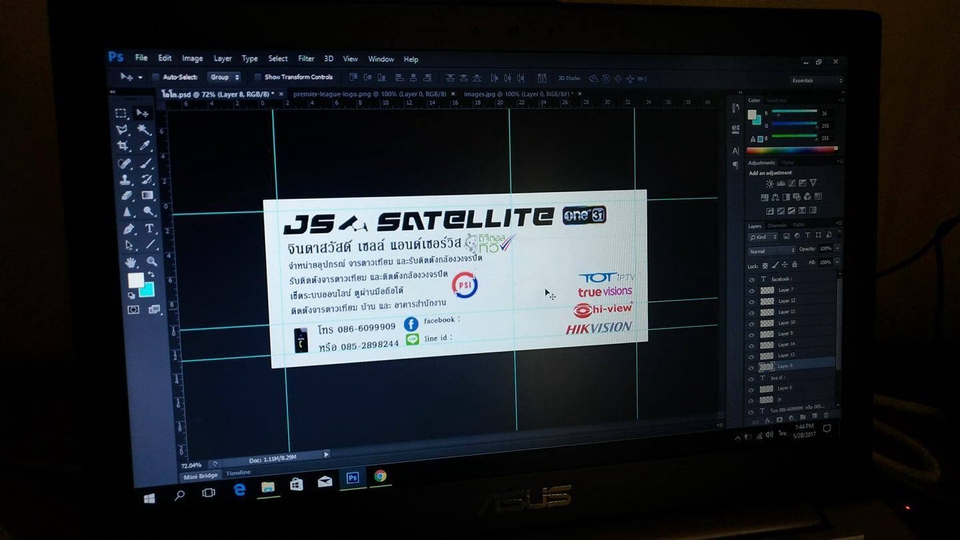This screenshot has width=960, height=540.
Task: Open the tool preset picker arrow
Action: tap(140, 77)
